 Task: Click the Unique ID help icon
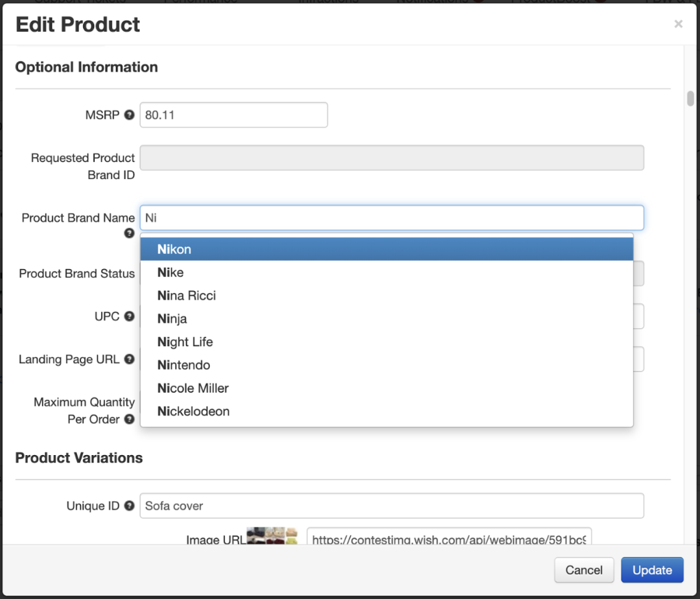click(130, 506)
